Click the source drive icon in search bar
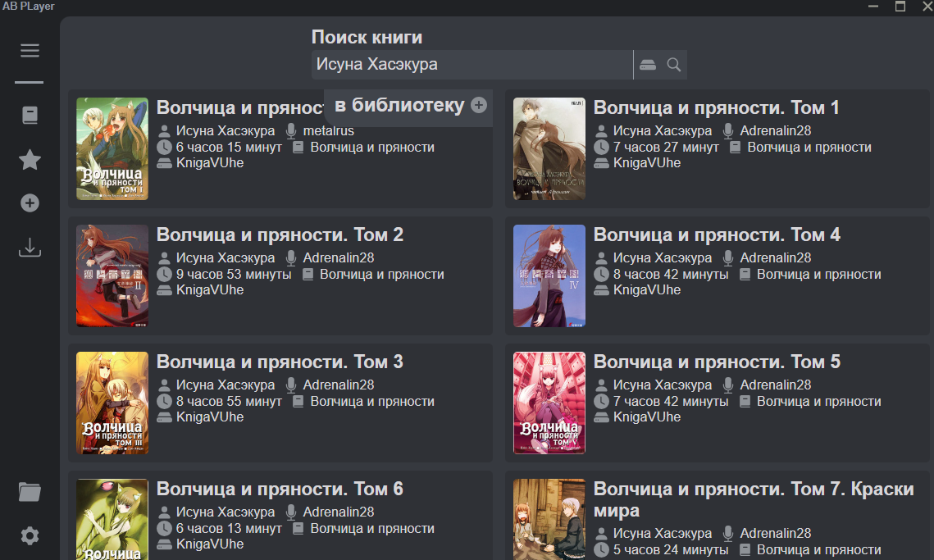This screenshot has width=934, height=560. 648,64
